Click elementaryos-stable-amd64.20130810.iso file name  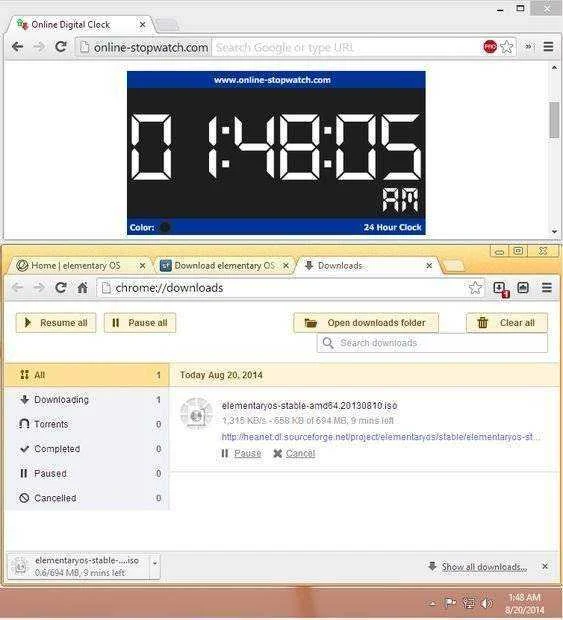[x=310, y=406]
